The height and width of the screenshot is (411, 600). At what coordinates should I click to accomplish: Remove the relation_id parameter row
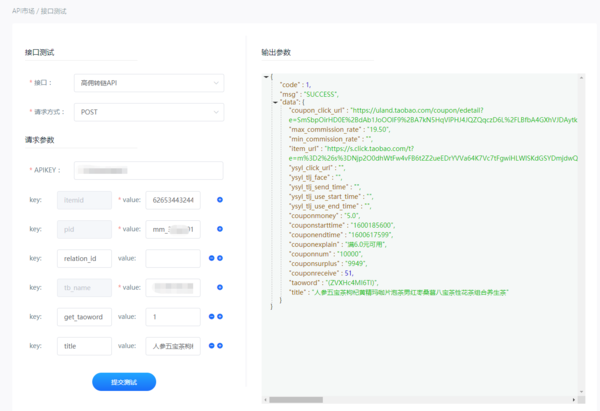(211, 258)
